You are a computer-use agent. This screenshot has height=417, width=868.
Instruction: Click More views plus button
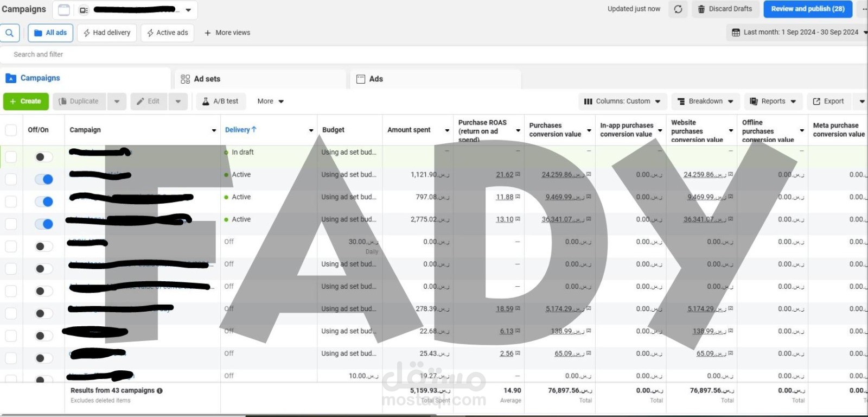click(x=227, y=33)
